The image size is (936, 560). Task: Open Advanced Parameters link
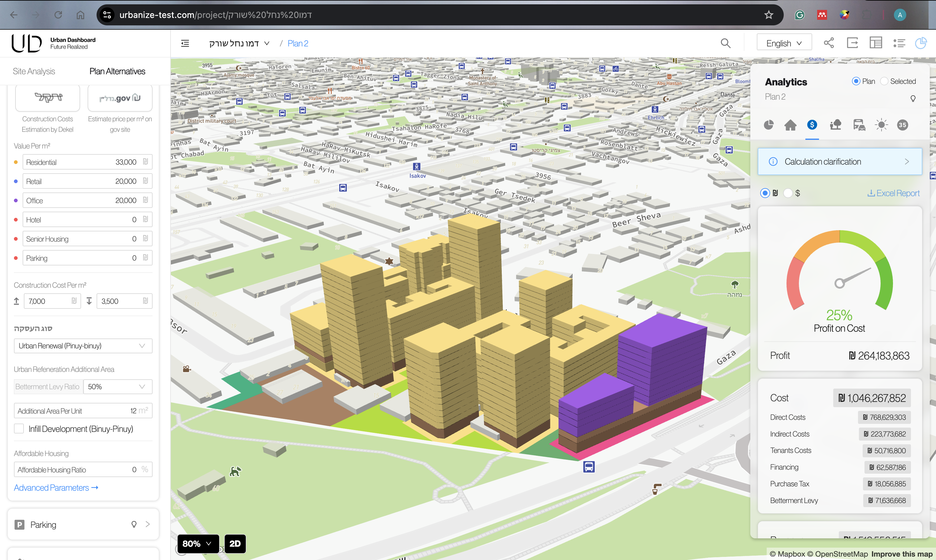tap(56, 488)
